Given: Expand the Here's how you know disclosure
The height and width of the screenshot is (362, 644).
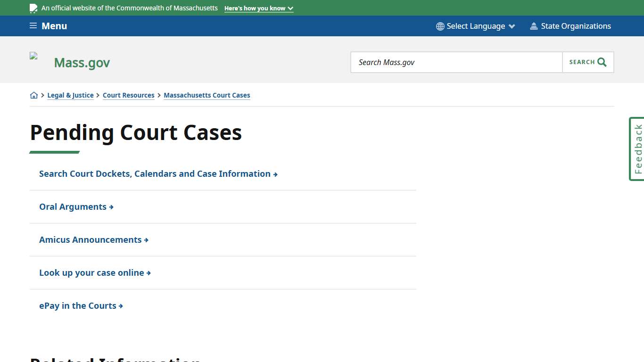Looking at the screenshot, I should (x=258, y=8).
